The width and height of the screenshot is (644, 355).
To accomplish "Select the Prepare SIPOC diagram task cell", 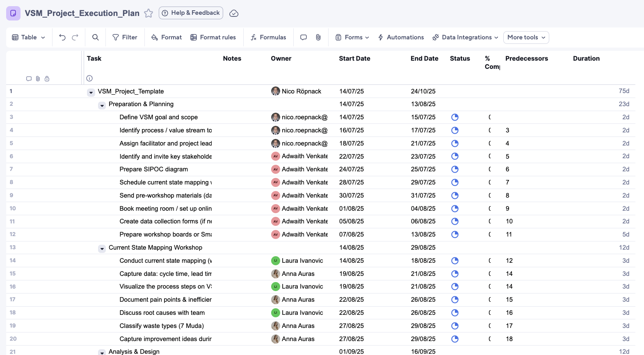I will [x=154, y=169].
